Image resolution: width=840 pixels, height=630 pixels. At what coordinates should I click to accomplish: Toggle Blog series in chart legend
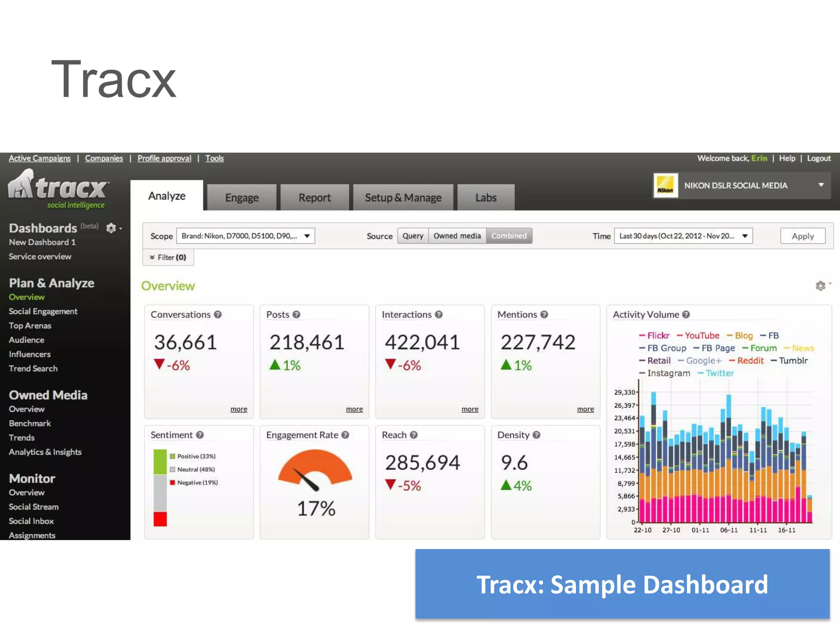pyautogui.click(x=740, y=336)
